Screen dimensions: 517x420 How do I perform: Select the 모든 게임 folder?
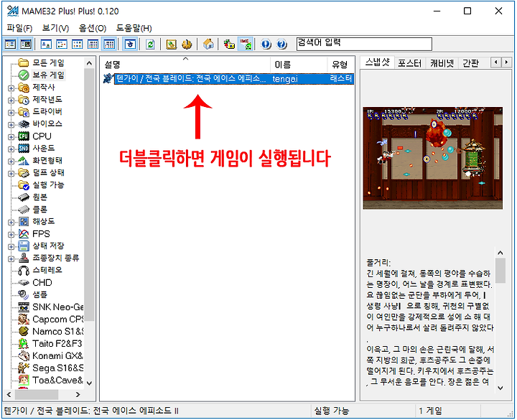pyautogui.click(x=48, y=62)
